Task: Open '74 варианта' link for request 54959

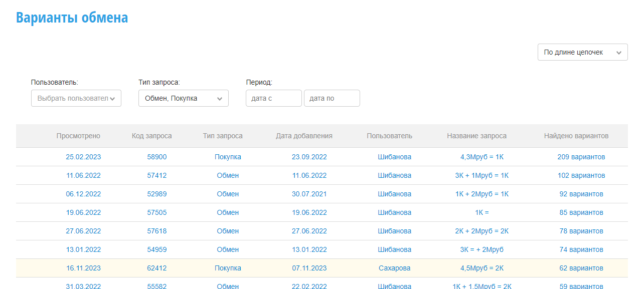Action: [581, 249]
